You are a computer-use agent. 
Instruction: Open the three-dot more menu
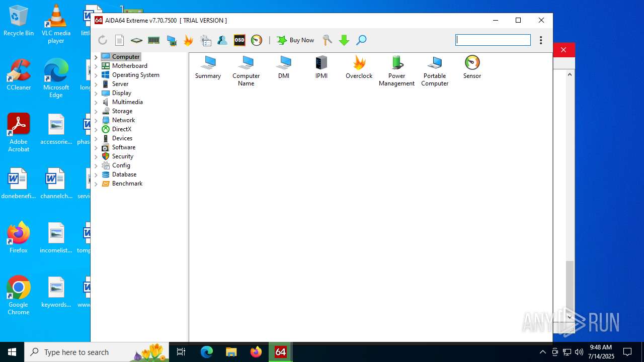pyautogui.click(x=541, y=40)
